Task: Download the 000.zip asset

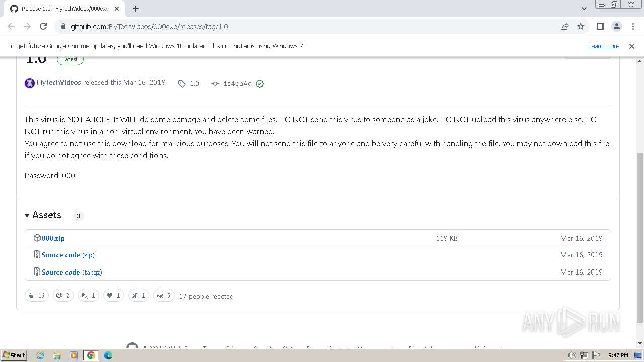Action: coord(53,238)
